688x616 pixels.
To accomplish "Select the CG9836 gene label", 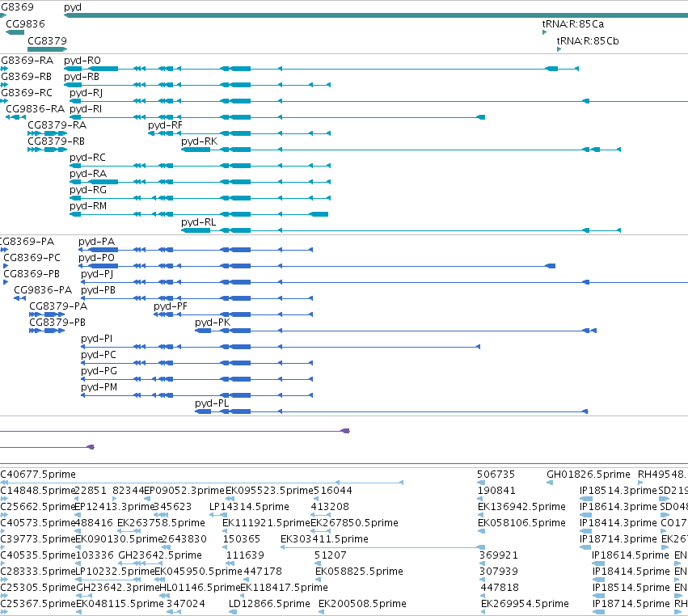I will pyautogui.click(x=25, y=23).
